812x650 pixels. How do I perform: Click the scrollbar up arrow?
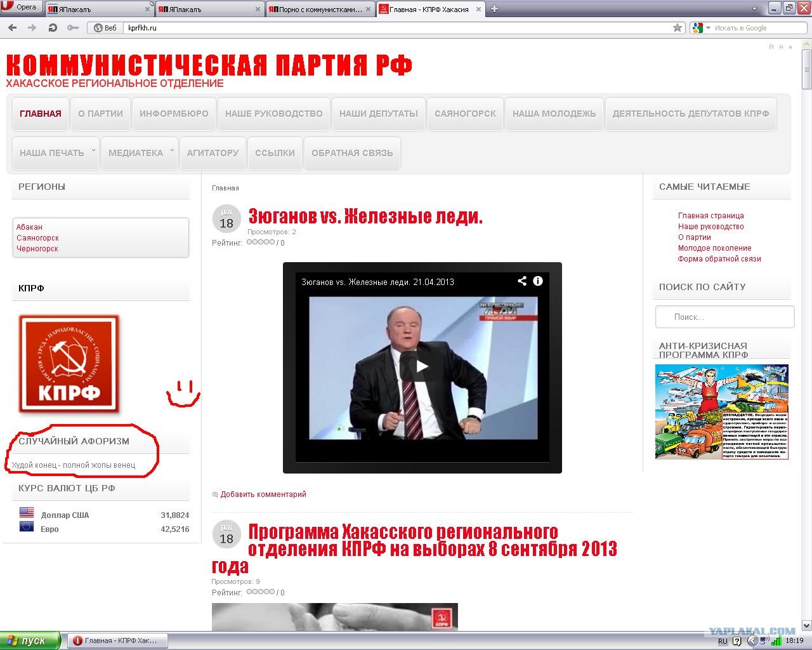tap(806, 43)
